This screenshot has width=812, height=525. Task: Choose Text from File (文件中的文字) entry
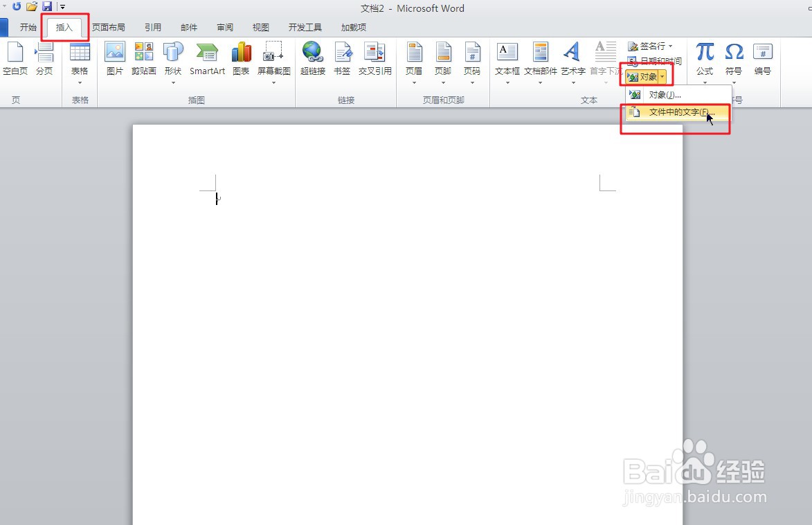point(678,112)
